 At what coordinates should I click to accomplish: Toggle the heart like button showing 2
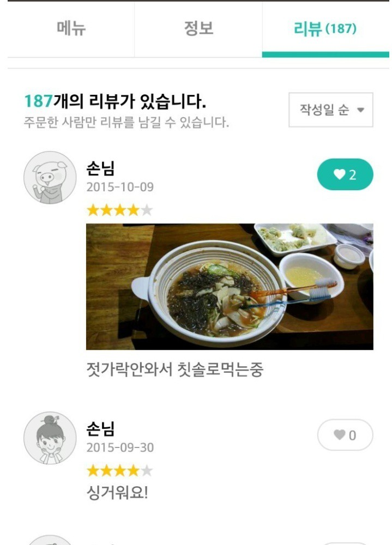pyautogui.click(x=345, y=174)
